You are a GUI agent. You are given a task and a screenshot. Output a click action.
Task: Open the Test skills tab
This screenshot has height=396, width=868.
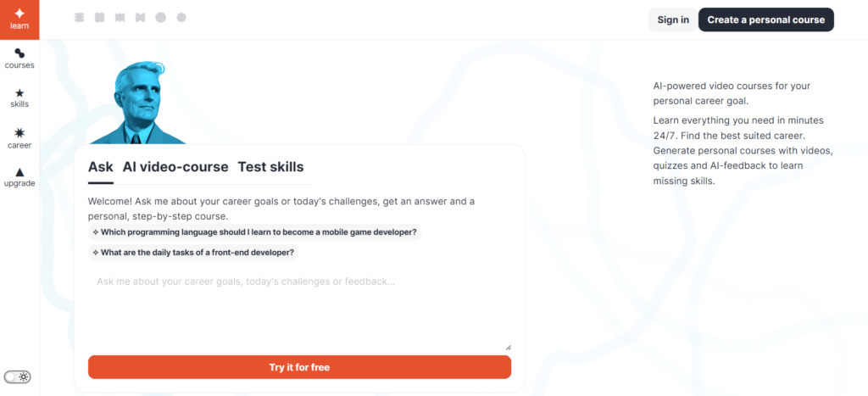270,167
